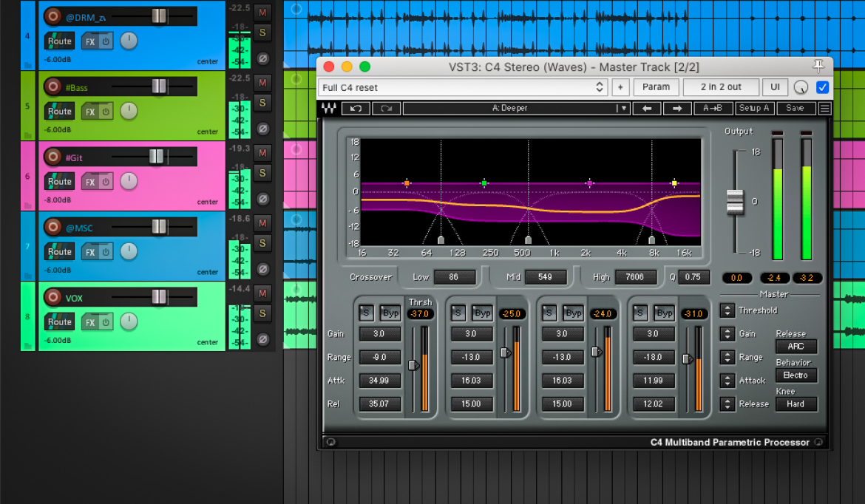Mute the @DRM track
Image resolution: width=865 pixels, height=504 pixels.
[x=262, y=12]
